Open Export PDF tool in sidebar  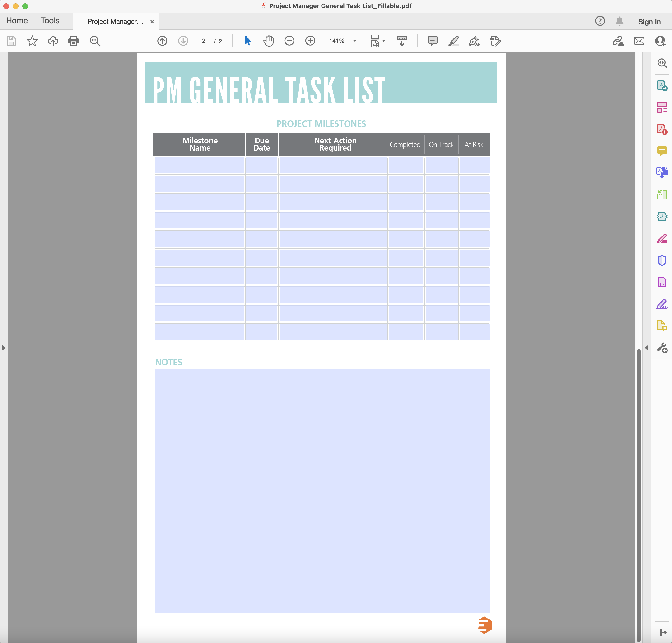662,85
